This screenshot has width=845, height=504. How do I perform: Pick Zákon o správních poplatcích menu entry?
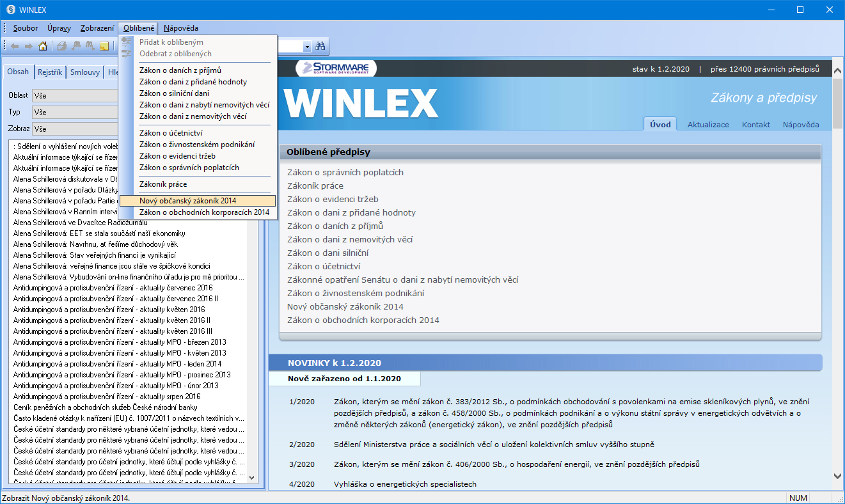[x=199, y=168]
